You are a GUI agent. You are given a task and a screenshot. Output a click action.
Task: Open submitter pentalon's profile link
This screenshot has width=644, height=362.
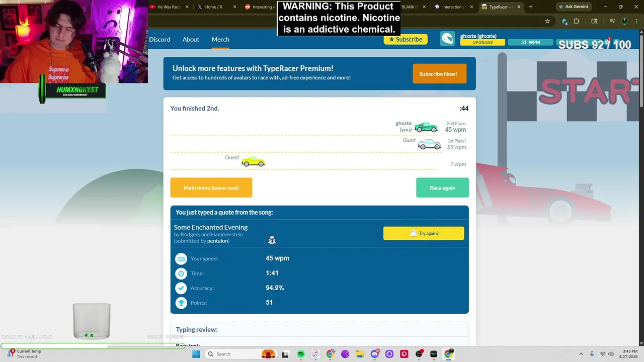pos(218,241)
